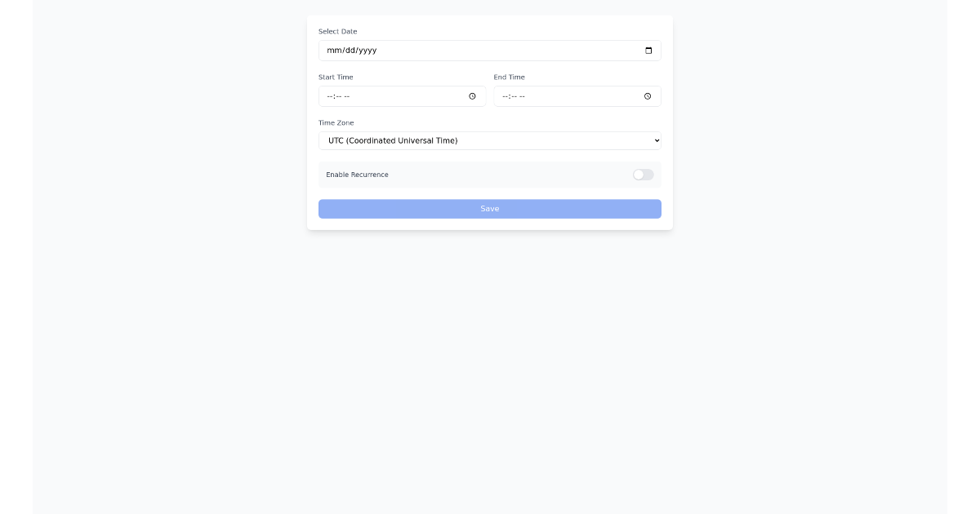Viewport: 980px width, 514px height.
Task: Click the Select Date label
Action: pos(337,31)
